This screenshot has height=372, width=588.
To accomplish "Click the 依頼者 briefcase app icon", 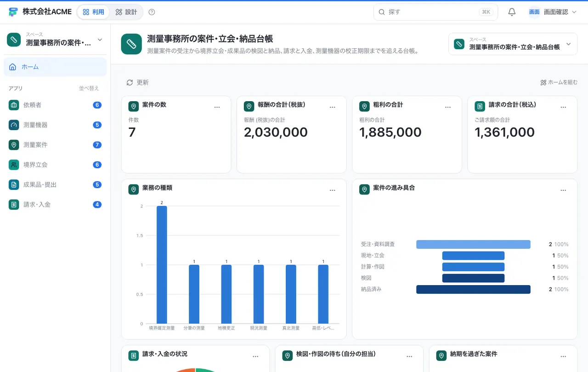I will coord(14,105).
